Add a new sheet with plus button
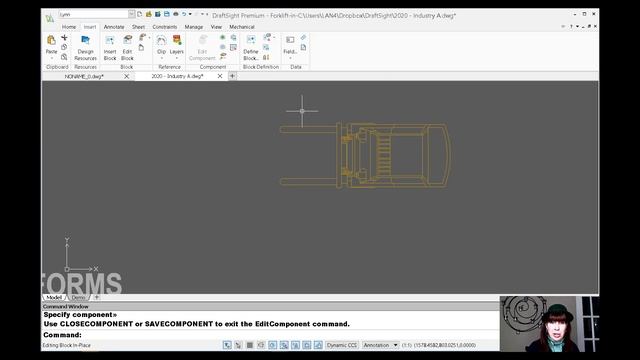The image size is (640, 360). 97,297
